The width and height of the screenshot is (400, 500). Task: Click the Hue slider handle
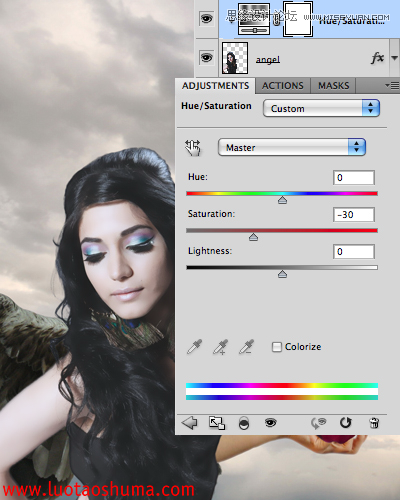coord(282,200)
